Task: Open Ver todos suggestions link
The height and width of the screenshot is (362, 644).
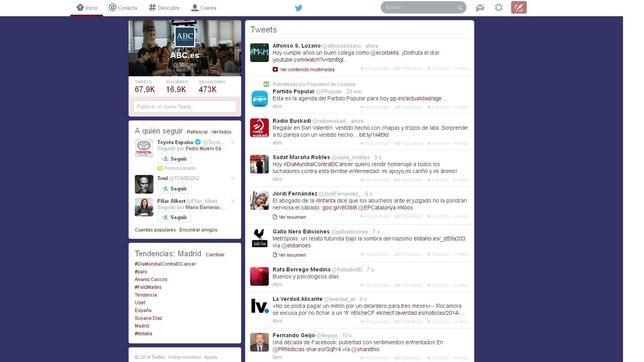Action: tap(221, 132)
